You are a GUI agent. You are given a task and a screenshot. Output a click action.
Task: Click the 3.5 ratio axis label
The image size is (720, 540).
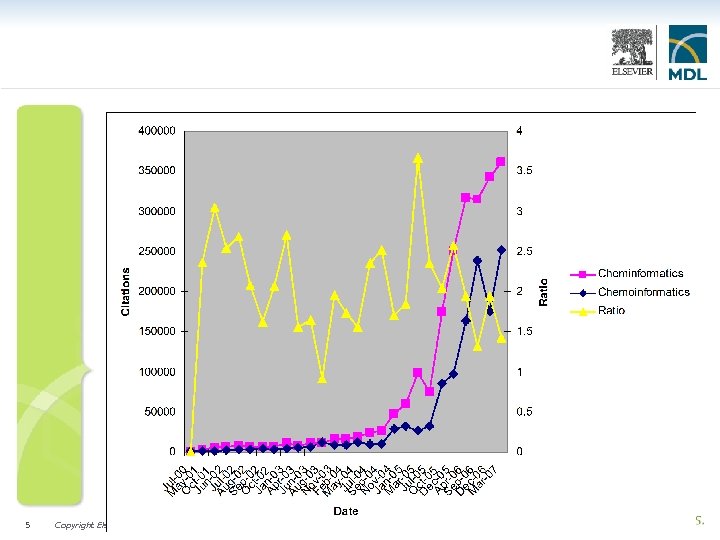524,171
